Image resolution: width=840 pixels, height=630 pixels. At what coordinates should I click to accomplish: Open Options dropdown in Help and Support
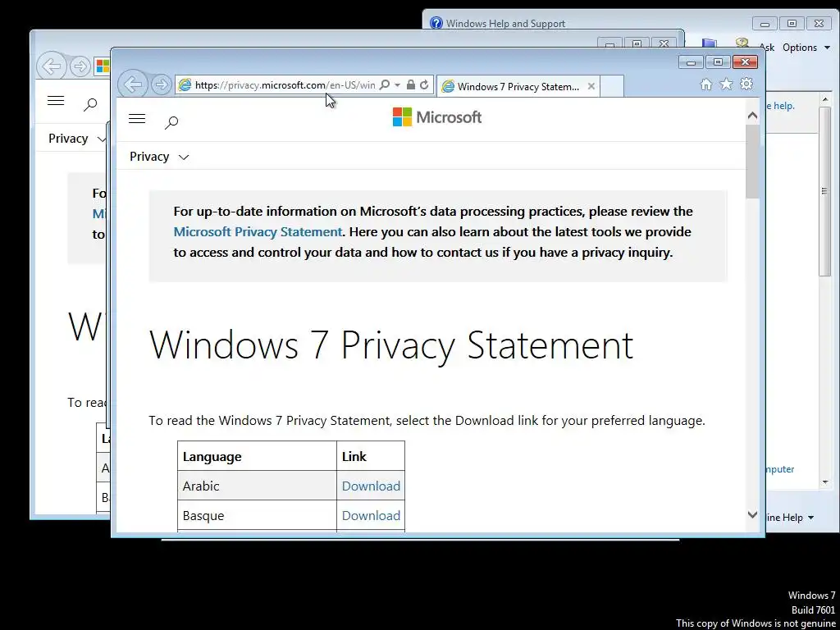point(806,47)
